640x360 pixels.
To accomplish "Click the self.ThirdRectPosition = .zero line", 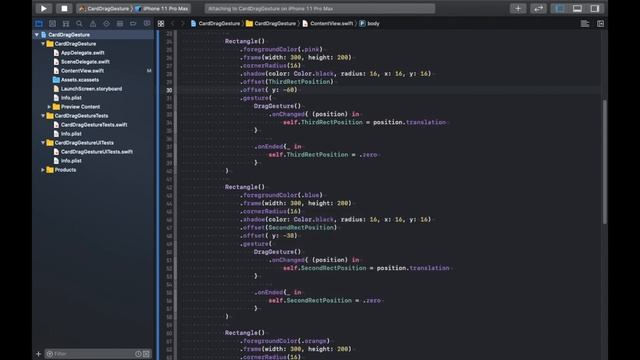I will click(322, 155).
